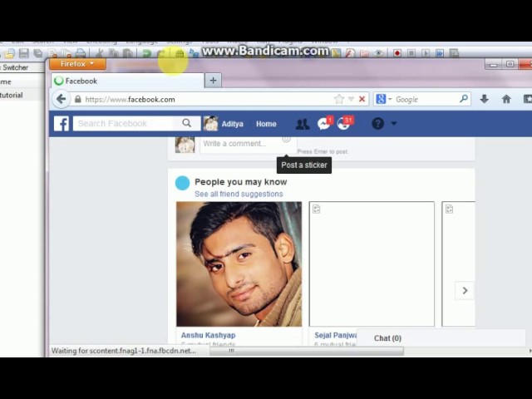The width and height of the screenshot is (532, 399).
Task: Click the Firefox URL address bar
Action: click(x=207, y=99)
